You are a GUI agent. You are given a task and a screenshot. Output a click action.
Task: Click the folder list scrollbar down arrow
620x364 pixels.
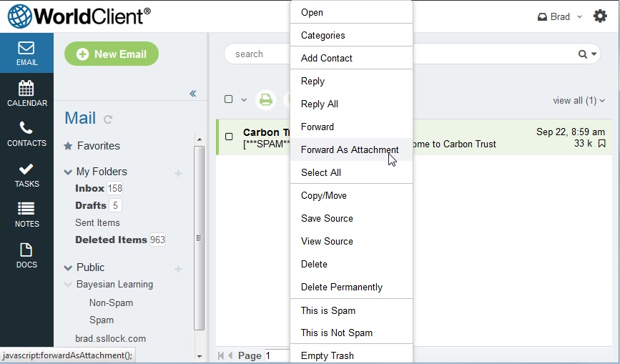point(200,356)
